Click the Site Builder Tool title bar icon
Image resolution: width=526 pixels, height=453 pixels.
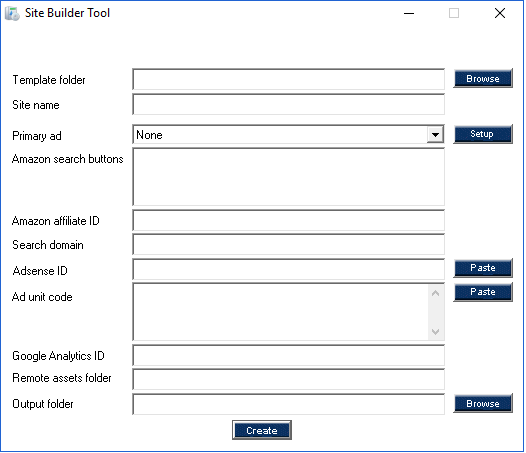pyautogui.click(x=12, y=13)
